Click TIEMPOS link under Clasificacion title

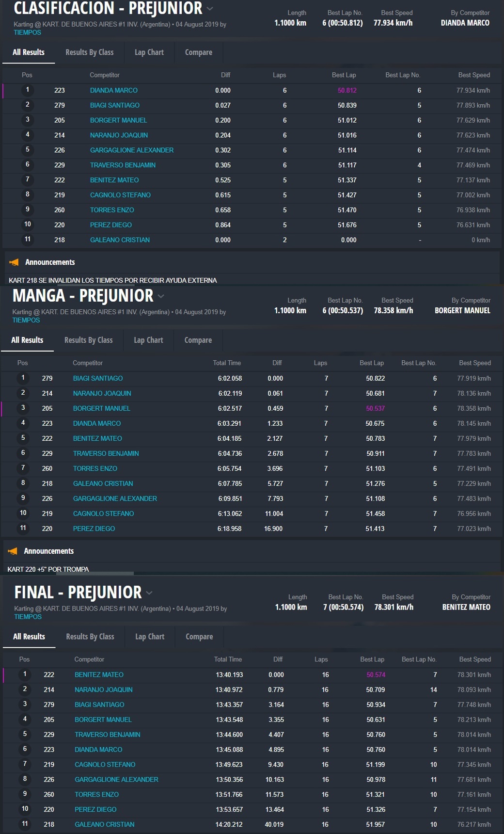coord(27,32)
